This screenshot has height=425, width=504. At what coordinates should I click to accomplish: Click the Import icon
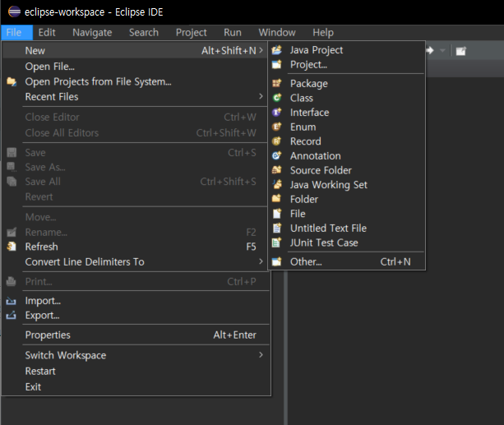coord(12,301)
